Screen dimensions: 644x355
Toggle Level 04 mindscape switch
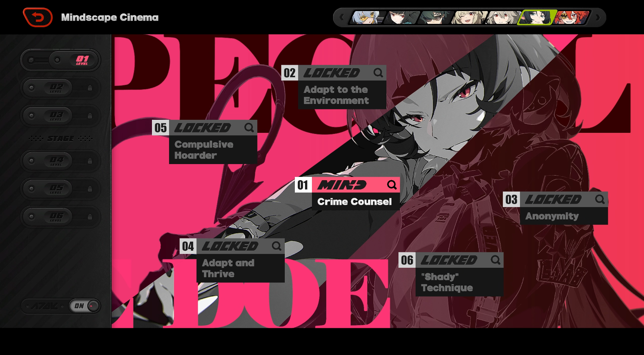click(x=61, y=161)
